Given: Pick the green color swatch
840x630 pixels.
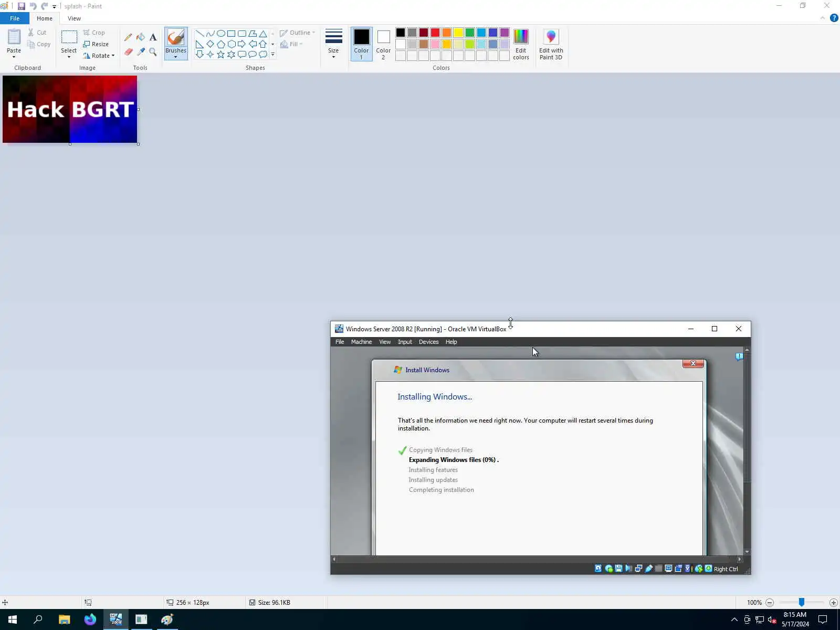Looking at the screenshot, I should point(470,33).
